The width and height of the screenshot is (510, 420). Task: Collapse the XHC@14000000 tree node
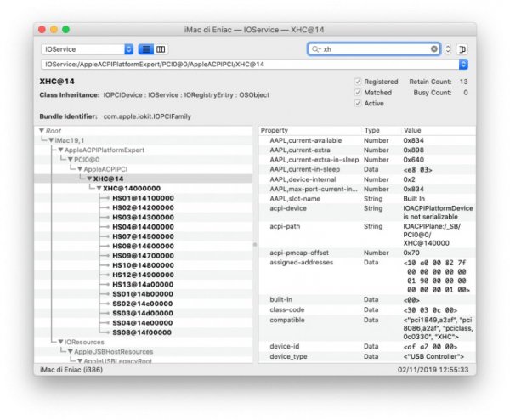tap(99, 188)
